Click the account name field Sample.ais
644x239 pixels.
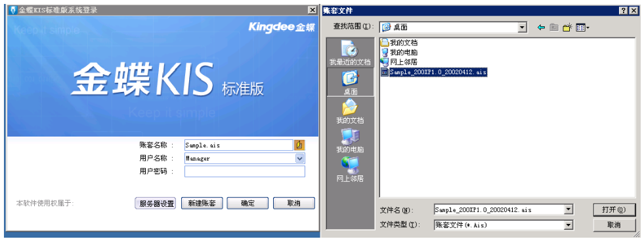tap(238, 145)
